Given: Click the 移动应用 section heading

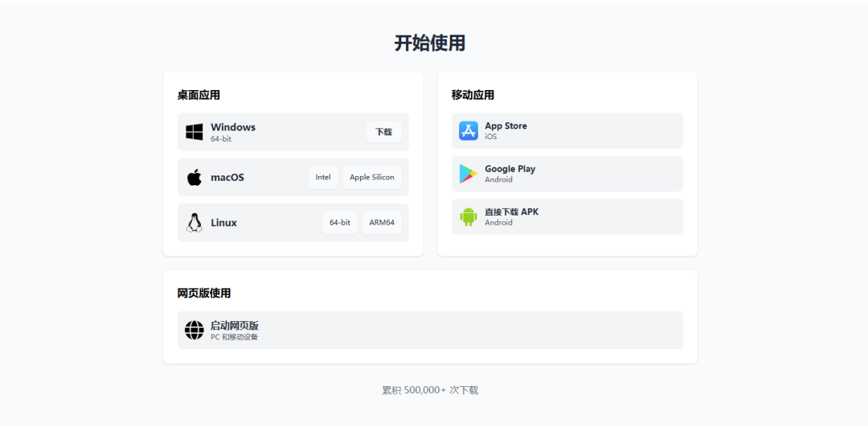Looking at the screenshot, I should 473,95.
